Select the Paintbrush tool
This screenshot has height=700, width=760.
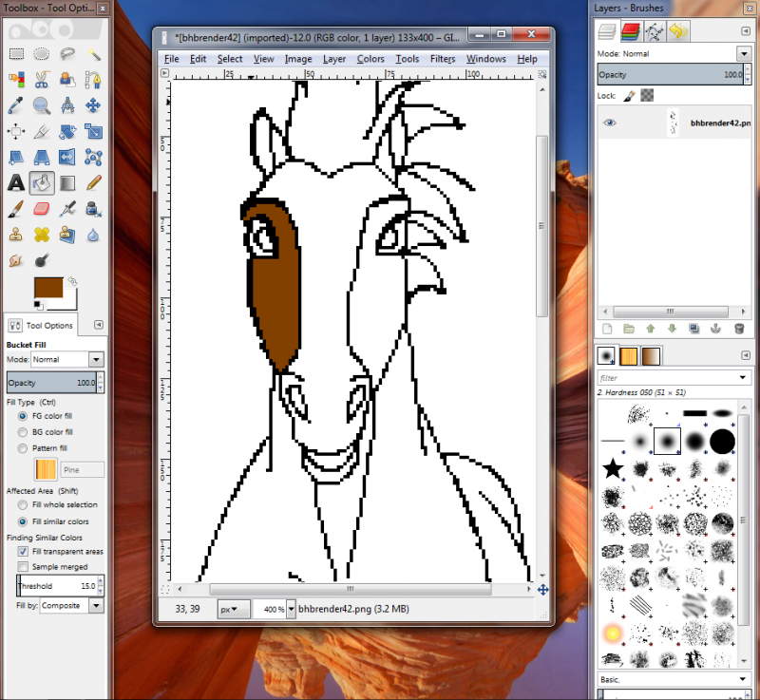pyautogui.click(x=16, y=209)
